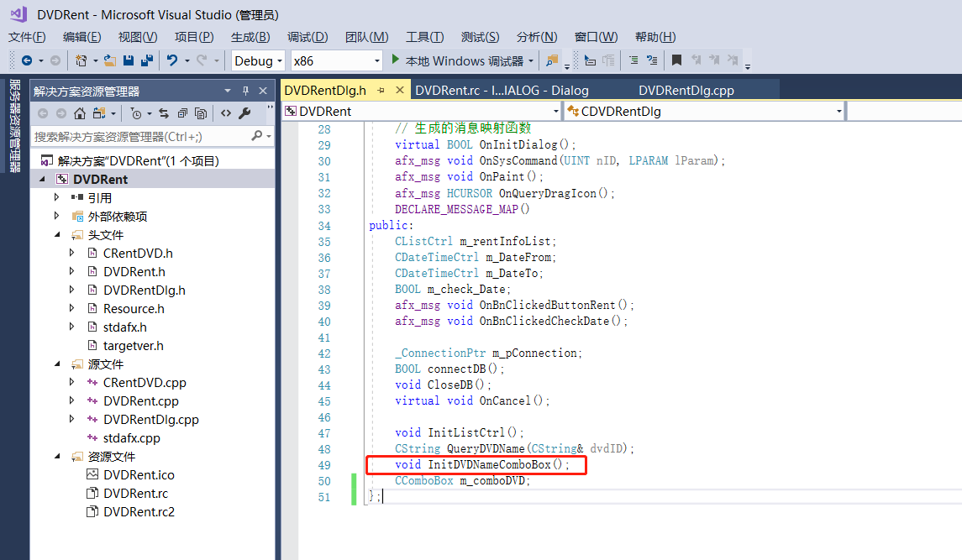This screenshot has width=962, height=560.
Task: Click the New Project toolbar icon
Action: tap(81, 60)
